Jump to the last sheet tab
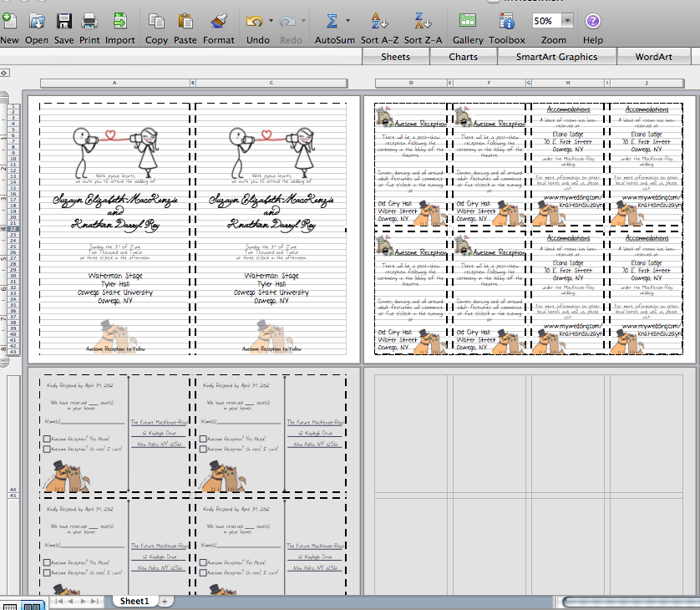This screenshot has height=610, width=700. point(94,601)
